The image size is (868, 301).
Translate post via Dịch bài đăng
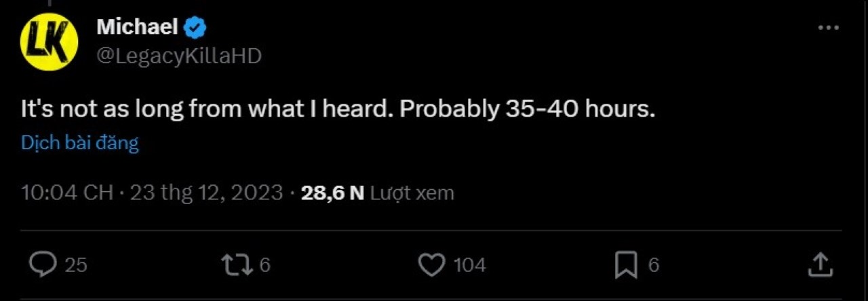click(80, 143)
